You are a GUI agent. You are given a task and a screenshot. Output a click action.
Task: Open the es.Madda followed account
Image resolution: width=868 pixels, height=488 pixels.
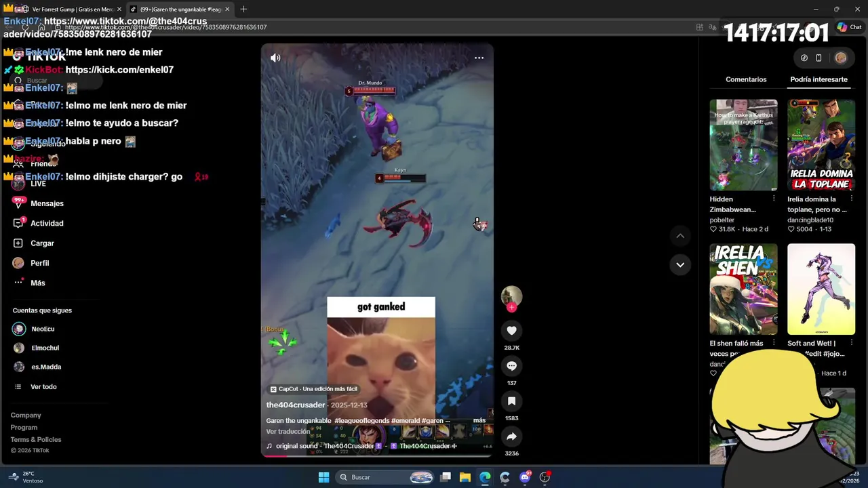click(46, 367)
